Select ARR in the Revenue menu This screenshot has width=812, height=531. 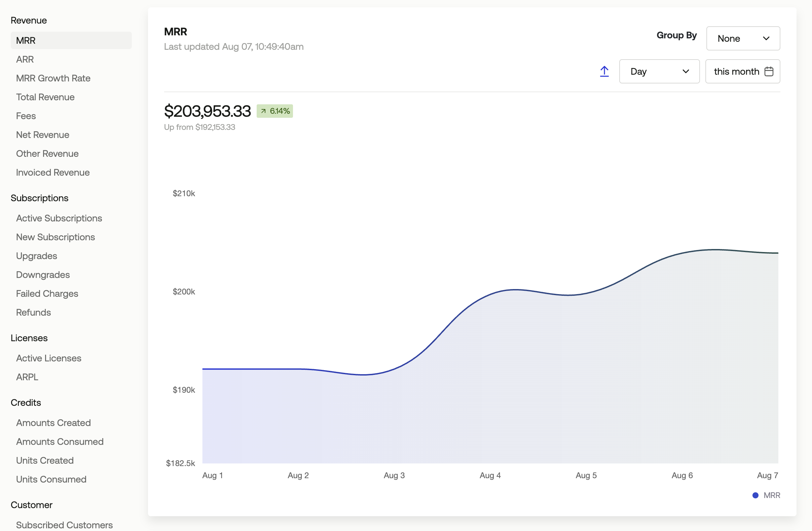point(25,59)
